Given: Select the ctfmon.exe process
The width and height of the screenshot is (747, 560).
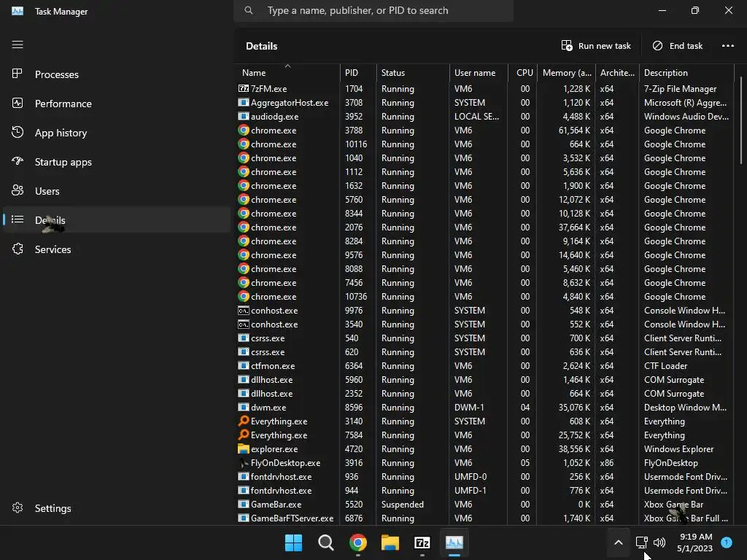Looking at the screenshot, I should tap(485, 366).
